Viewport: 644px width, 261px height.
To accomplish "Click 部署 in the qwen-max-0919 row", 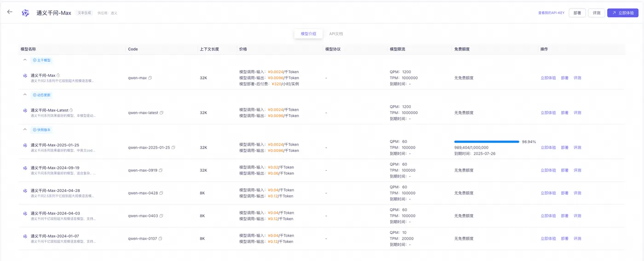I will coord(565,170).
